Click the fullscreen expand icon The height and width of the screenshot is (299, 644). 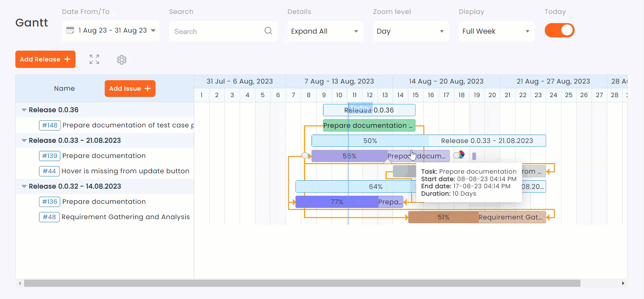click(x=94, y=59)
